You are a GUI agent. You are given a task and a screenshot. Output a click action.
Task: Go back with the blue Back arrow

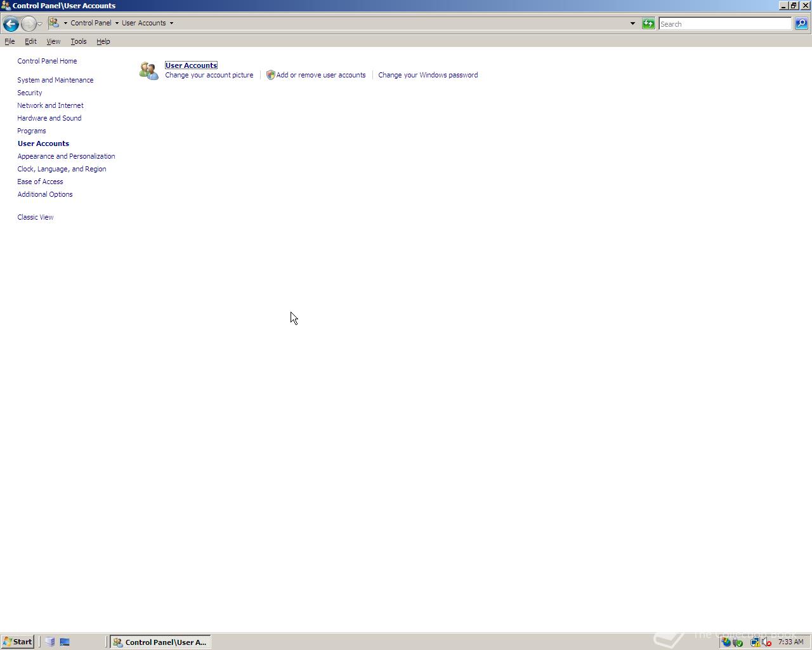point(10,24)
